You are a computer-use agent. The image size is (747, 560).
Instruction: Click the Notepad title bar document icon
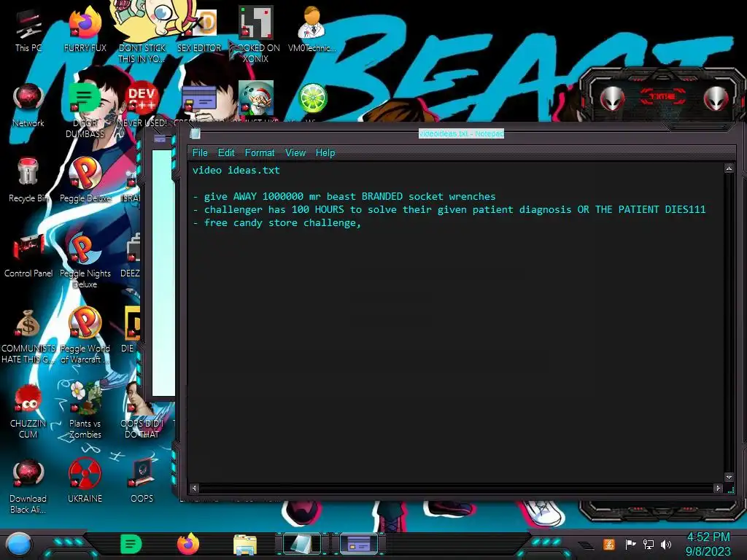(195, 134)
